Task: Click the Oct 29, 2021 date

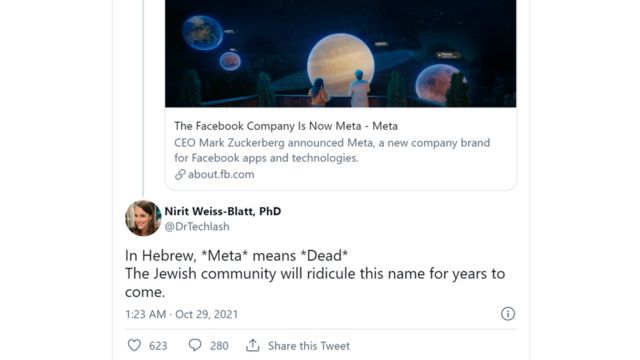Action: (207, 314)
